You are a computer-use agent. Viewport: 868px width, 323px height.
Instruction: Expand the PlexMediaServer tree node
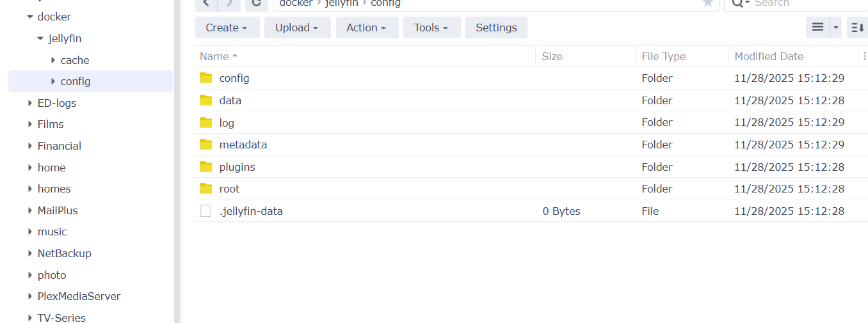coord(29,297)
